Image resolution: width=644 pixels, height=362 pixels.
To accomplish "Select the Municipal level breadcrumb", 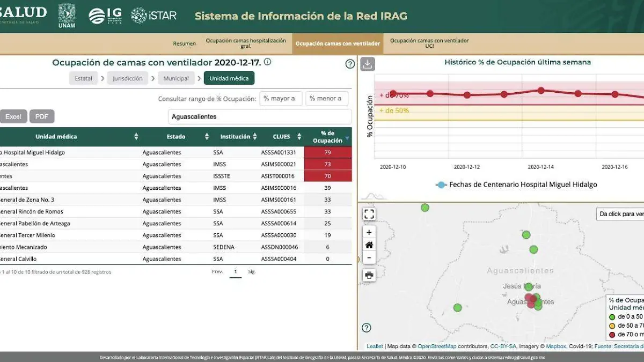I will [176, 78].
